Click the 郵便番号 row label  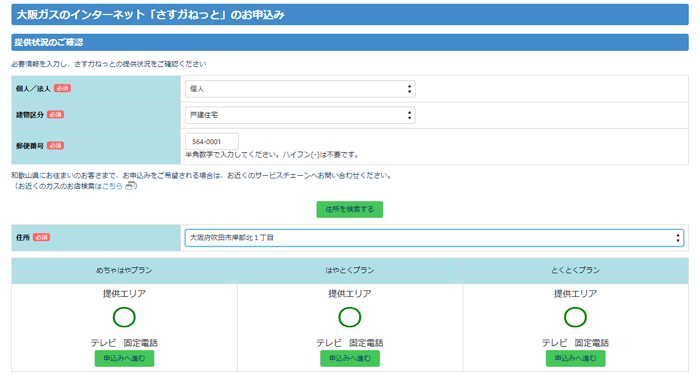tap(30, 146)
